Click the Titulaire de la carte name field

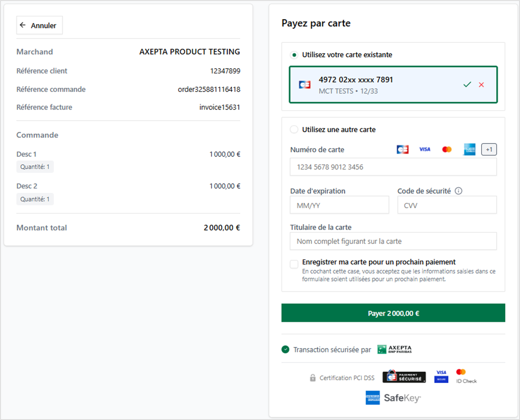(393, 241)
